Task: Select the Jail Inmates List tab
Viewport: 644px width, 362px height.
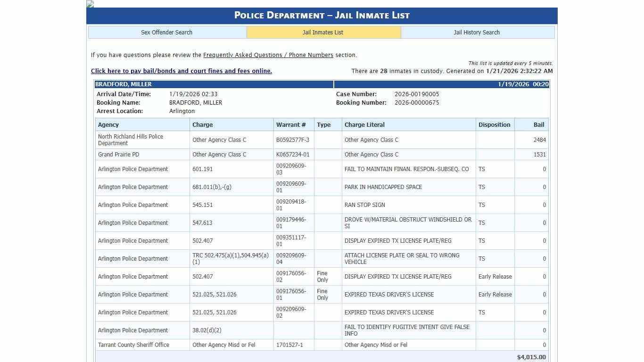Action: pos(323,33)
